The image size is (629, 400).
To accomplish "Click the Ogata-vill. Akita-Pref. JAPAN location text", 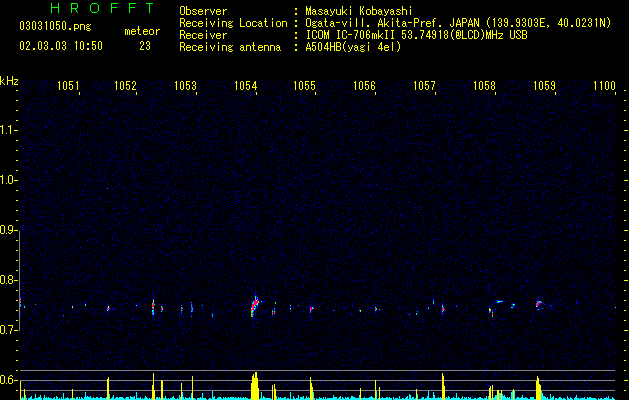I will pos(458,23).
